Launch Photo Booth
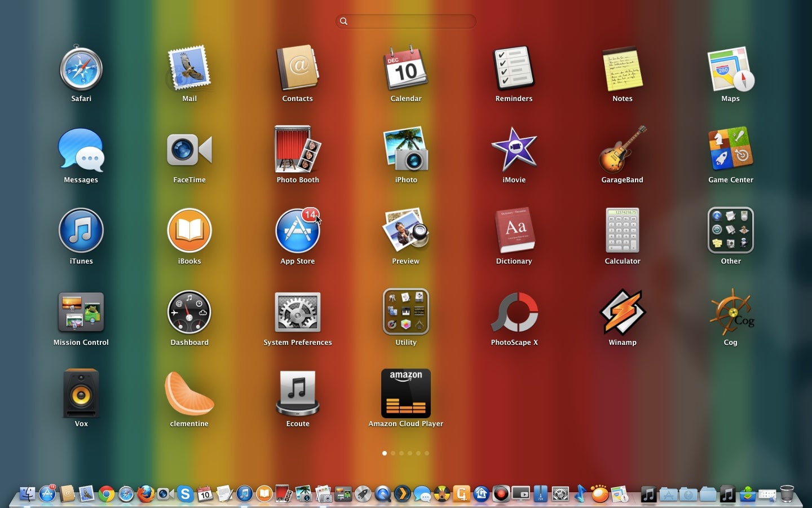This screenshot has height=508, width=812. point(297,150)
